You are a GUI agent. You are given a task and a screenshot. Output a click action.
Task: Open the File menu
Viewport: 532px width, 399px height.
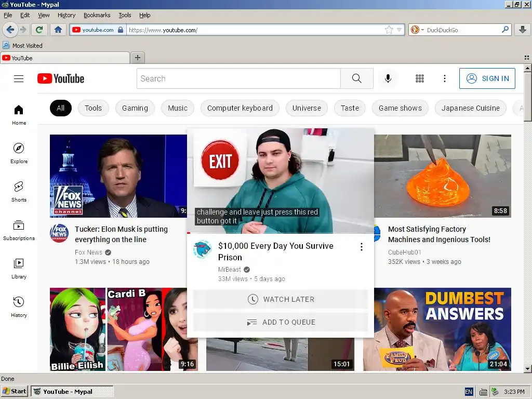[8, 15]
